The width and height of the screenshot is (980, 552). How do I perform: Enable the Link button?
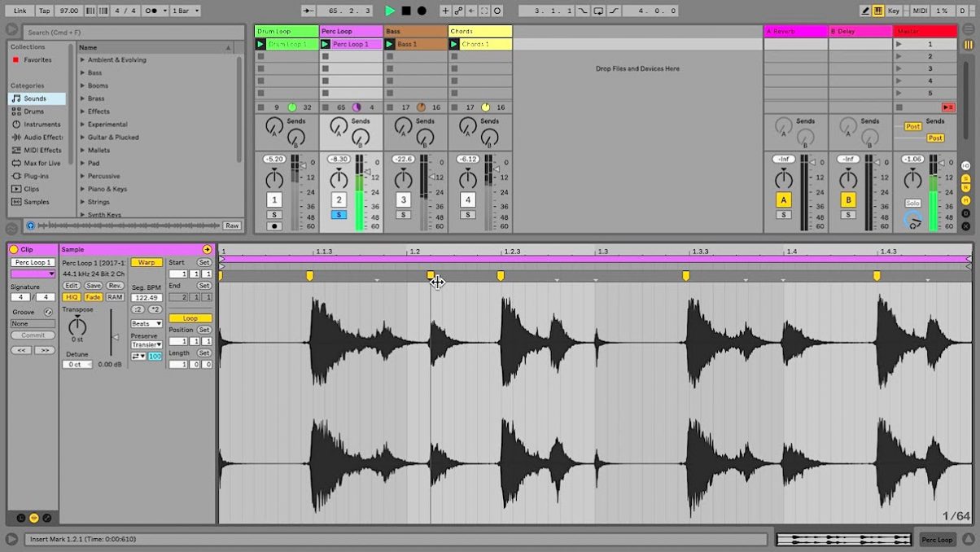tap(20, 11)
